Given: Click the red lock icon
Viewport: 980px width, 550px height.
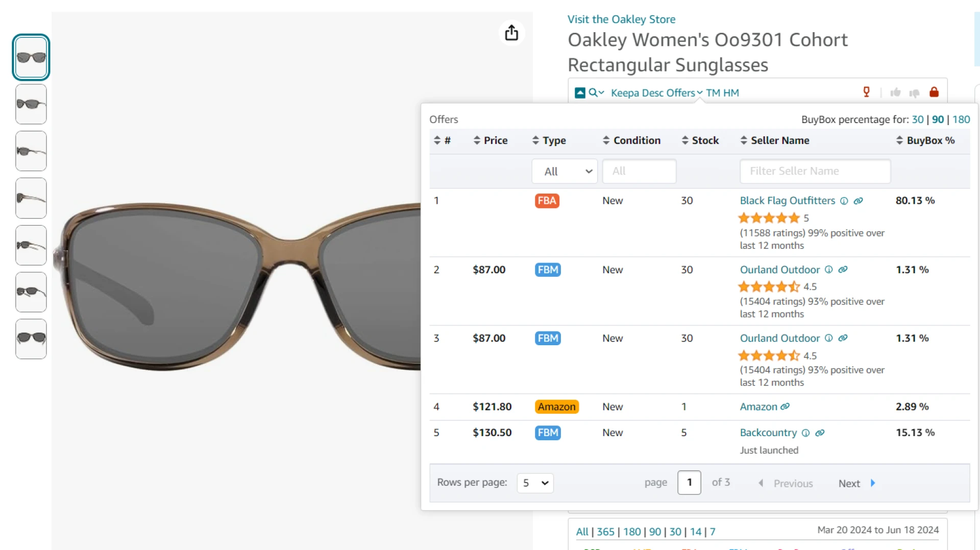Looking at the screenshot, I should pos(934,92).
